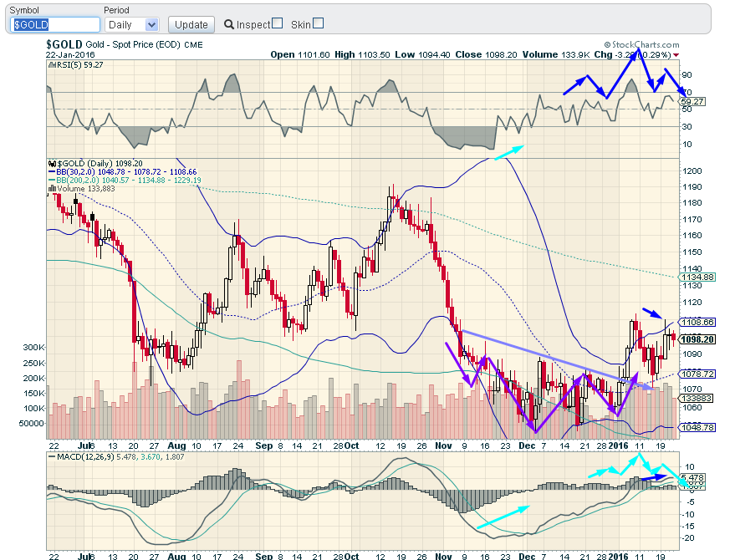This screenshot has height=560, width=735.
Task: Click the 59.27 RSI value tag
Action: (692, 101)
